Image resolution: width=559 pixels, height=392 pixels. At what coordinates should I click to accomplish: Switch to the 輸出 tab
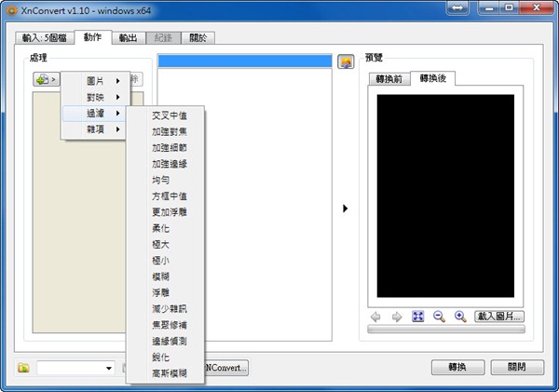click(129, 38)
